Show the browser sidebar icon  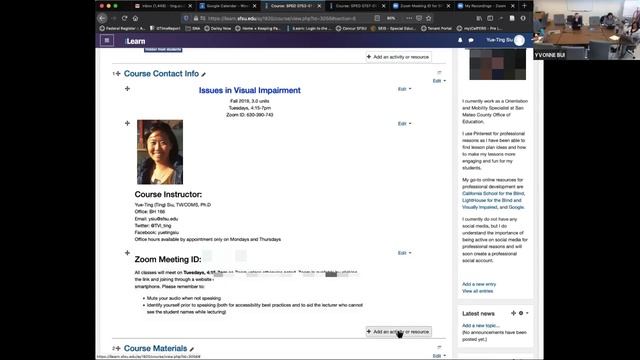(490, 18)
